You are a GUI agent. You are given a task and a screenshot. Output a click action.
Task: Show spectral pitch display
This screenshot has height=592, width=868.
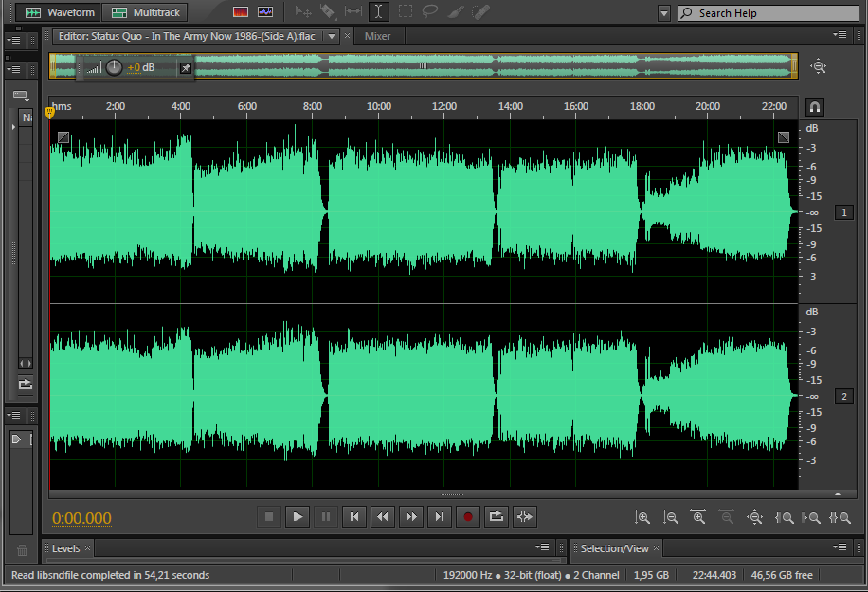(x=265, y=12)
